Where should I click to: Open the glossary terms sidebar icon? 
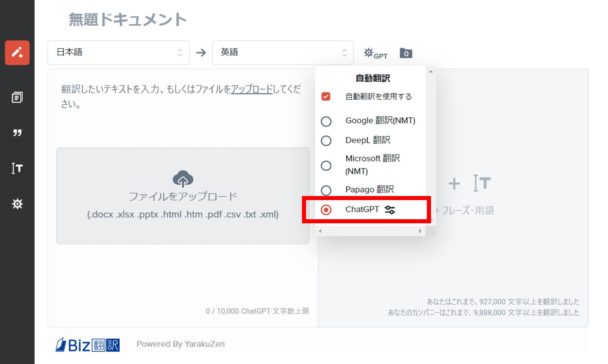click(x=17, y=168)
